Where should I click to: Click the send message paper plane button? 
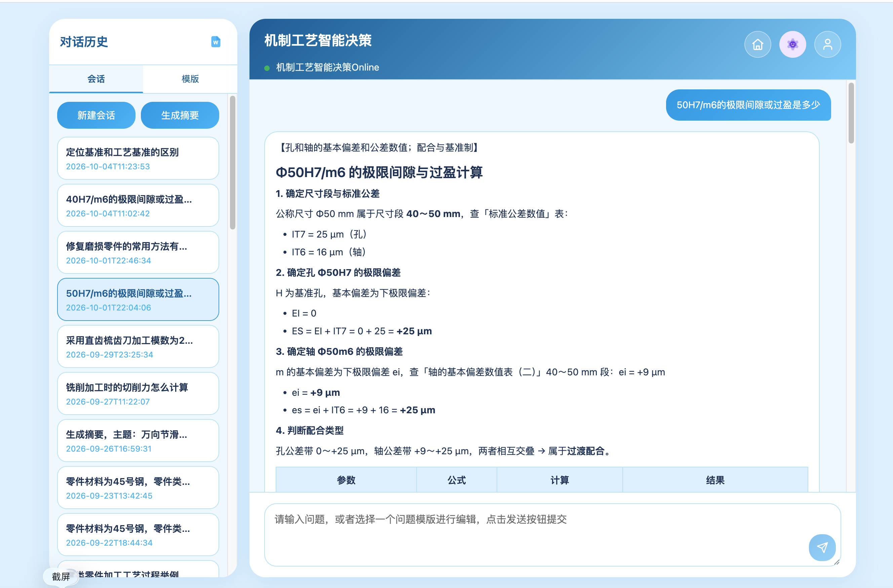click(x=822, y=547)
